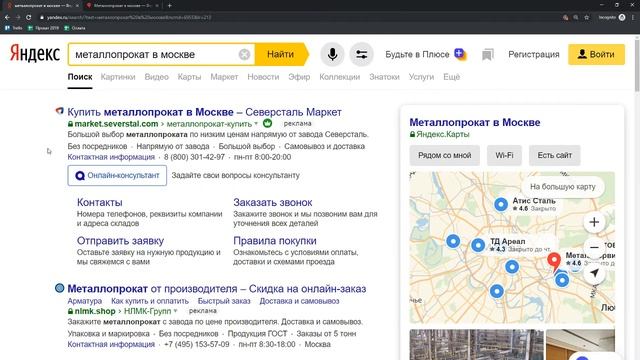Click the Yandex logo
This screenshot has height=360, width=640.
coord(35,53)
